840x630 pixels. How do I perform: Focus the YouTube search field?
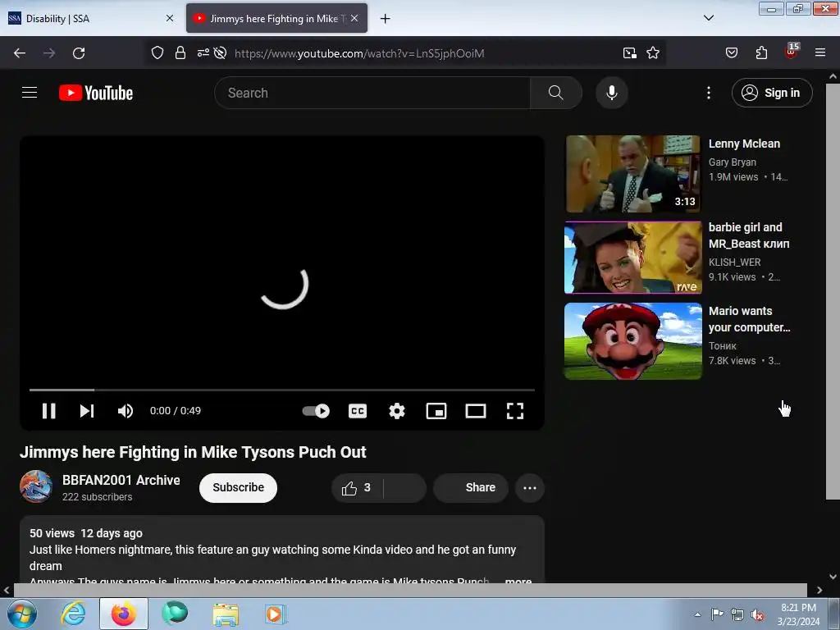coord(372,93)
